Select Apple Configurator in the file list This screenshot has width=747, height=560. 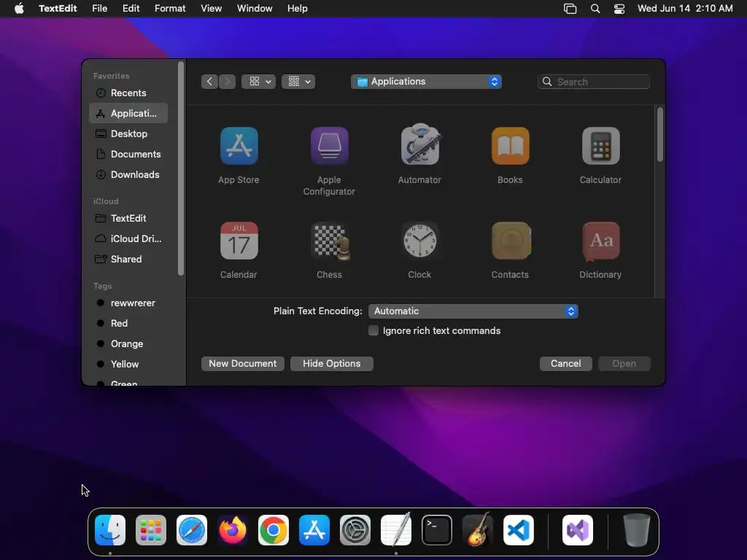(329, 146)
